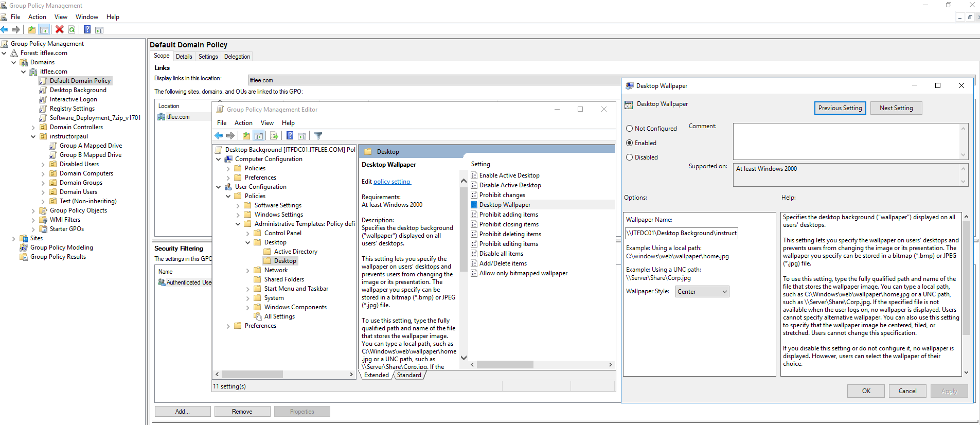The width and height of the screenshot is (980, 425).
Task: Click the All Settings icon in Editor tree
Action: coord(258,316)
